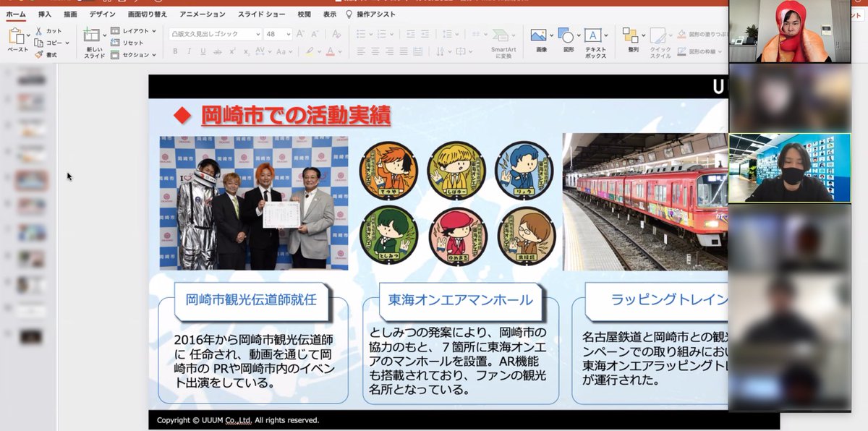Toggle Bold formatting

pos(175,51)
